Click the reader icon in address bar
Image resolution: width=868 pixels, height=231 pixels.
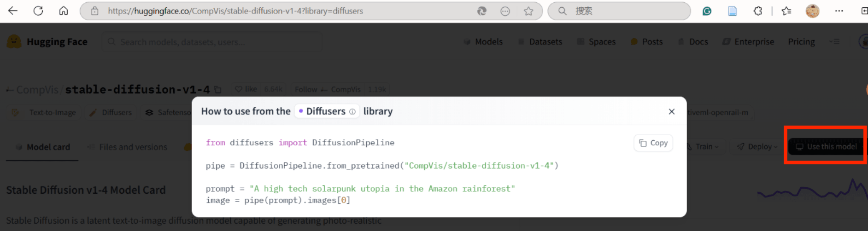(x=505, y=11)
